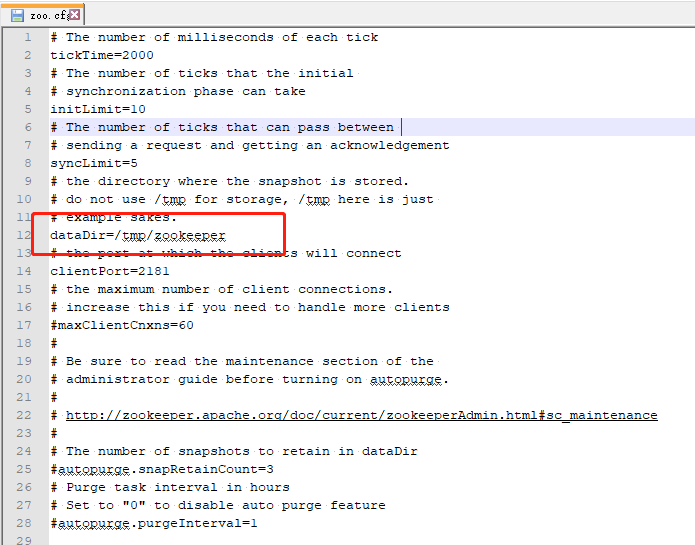Click comment 'The number of milliseconds of each tick'
This screenshot has height=545, width=695.
(x=222, y=37)
